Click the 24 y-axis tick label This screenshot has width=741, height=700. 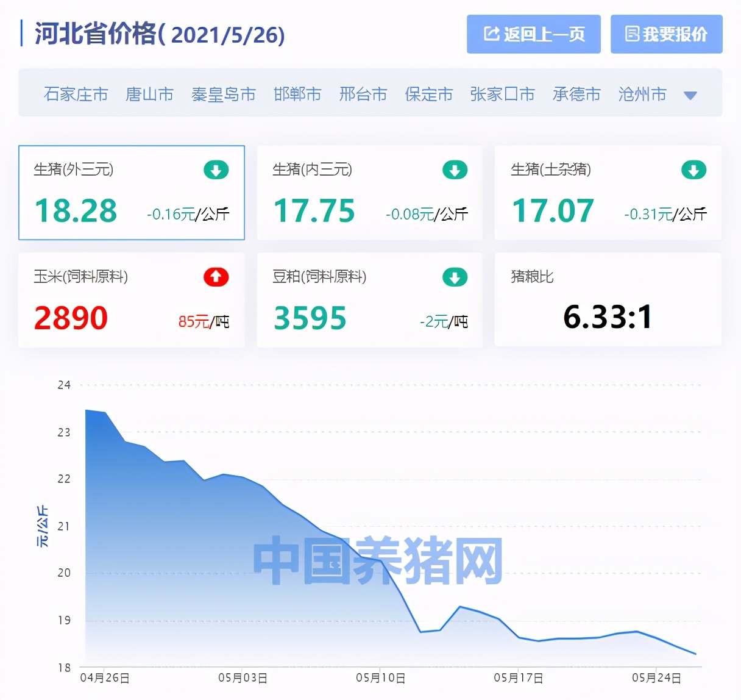[64, 385]
